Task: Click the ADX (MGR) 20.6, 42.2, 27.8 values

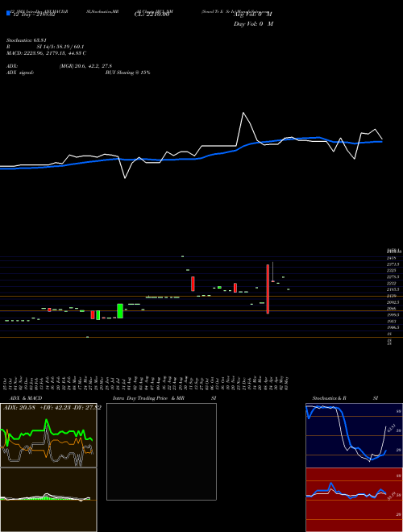Action: coord(85,66)
